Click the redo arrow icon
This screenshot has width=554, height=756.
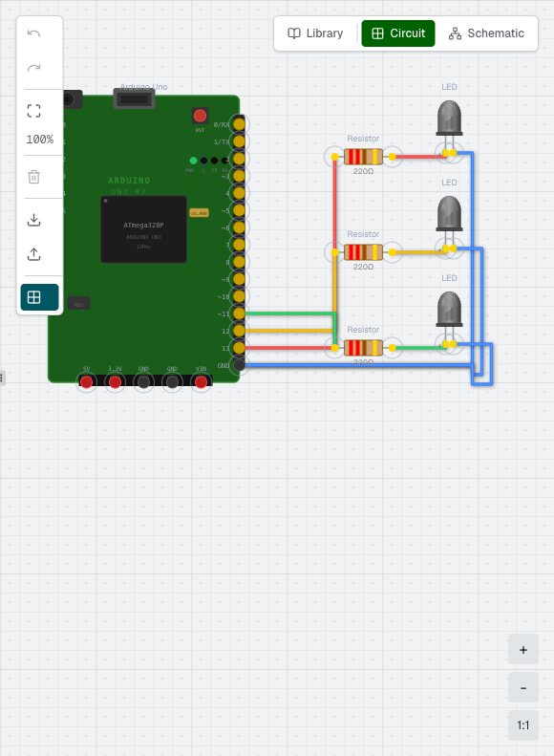pos(33,68)
